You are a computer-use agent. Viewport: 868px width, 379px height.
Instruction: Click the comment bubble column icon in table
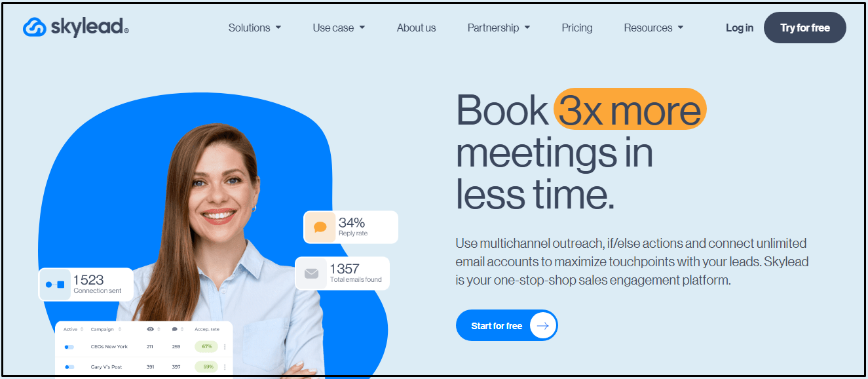[175, 329]
